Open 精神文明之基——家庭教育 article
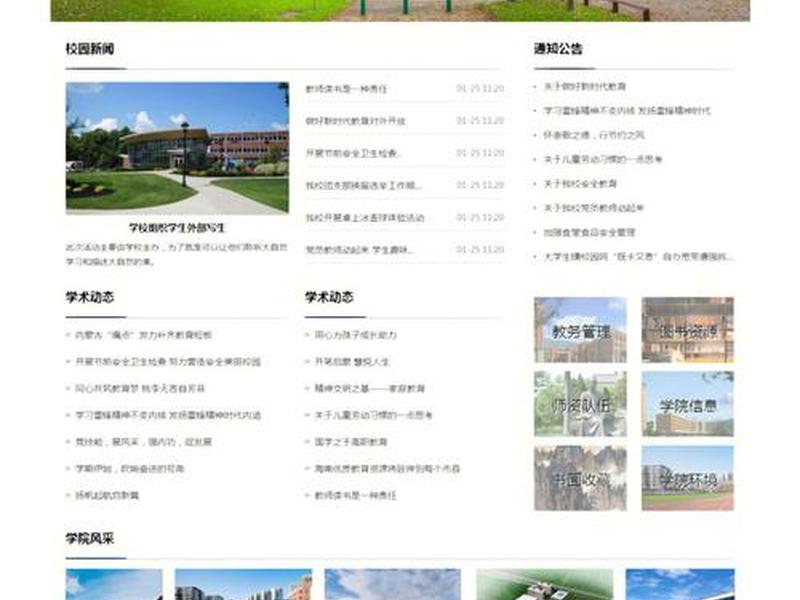 pyautogui.click(x=370, y=389)
